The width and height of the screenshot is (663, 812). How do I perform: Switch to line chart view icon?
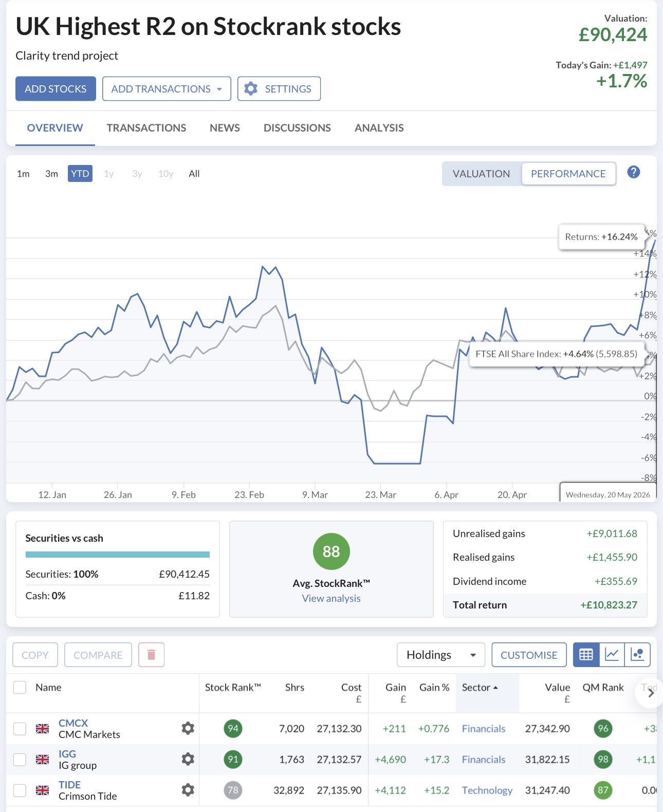[x=612, y=655]
